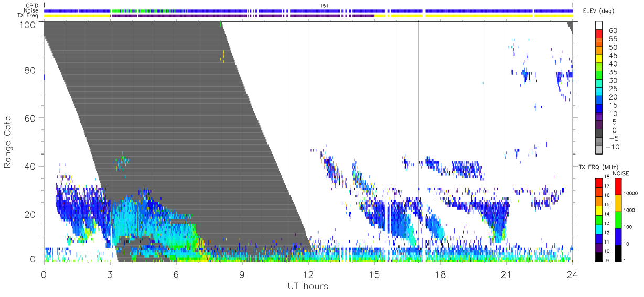This screenshot has height=297, width=644.
Task: Click ELEV colorbar label "55"
Action: tap(612, 39)
